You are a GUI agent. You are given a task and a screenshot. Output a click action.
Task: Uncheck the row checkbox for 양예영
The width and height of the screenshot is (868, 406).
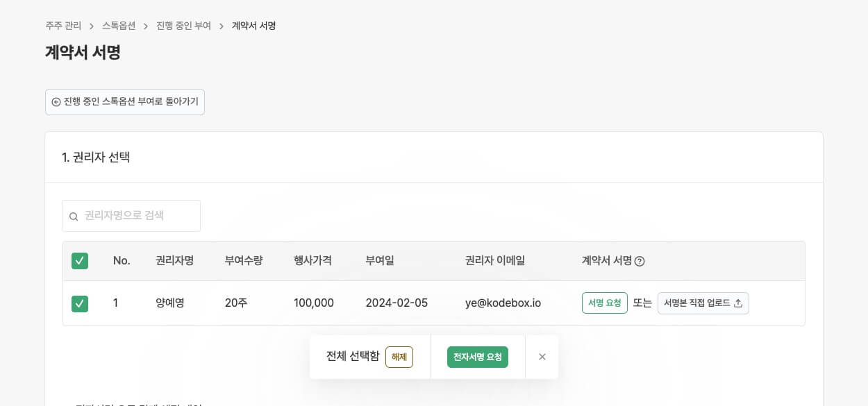pos(80,303)
